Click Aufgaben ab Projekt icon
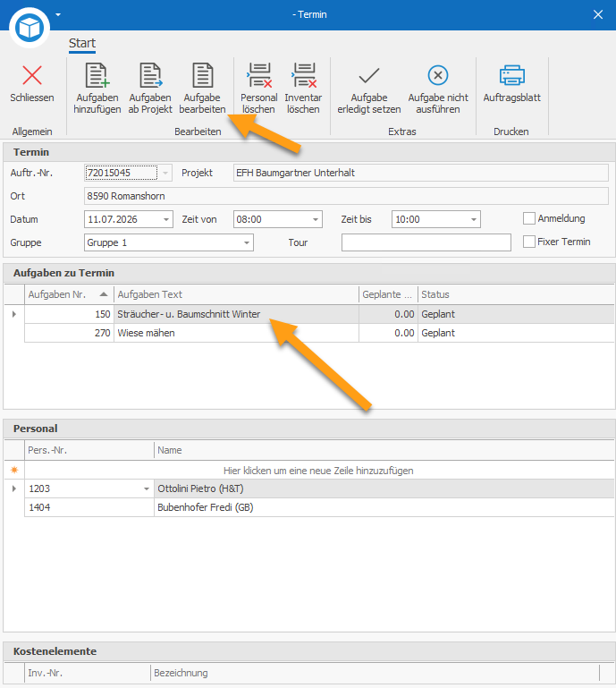This screenshot has height=688, width=616. pyautogui.click(x=150, y=75)
